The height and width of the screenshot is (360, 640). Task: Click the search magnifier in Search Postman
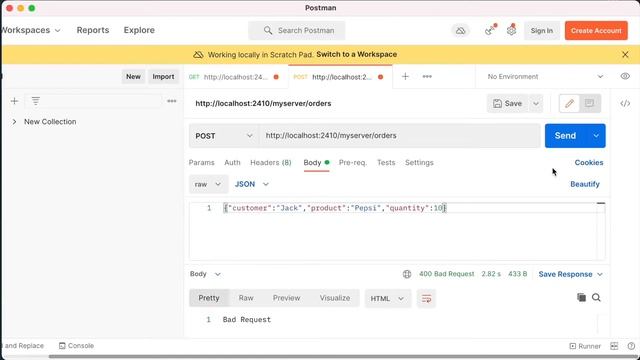coord(268,31)
